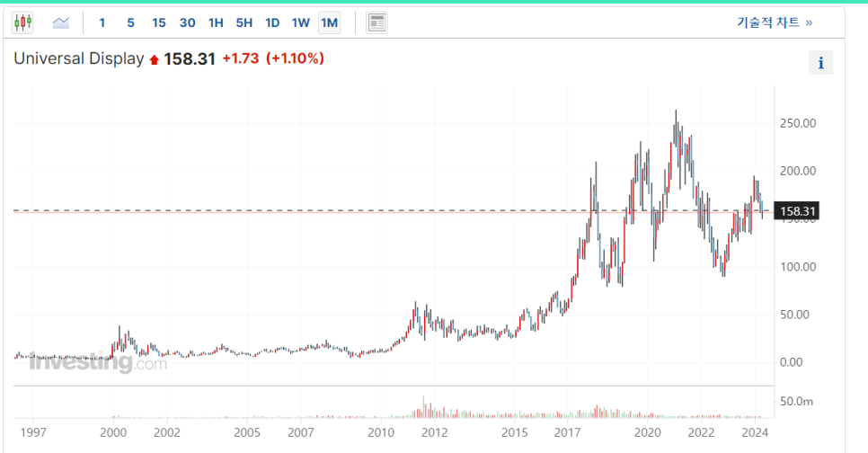
Task: Click the 2002 date axis label
Action: click(x=166, y=432)
